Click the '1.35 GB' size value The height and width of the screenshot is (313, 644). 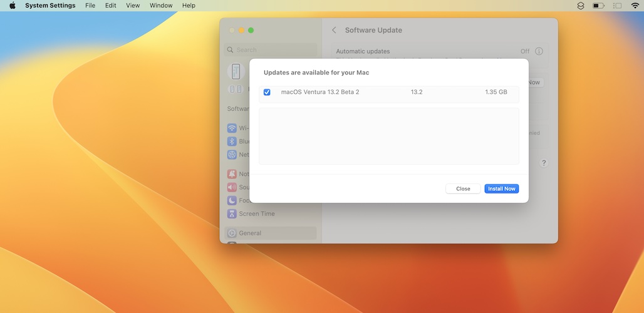pos(496,92)
